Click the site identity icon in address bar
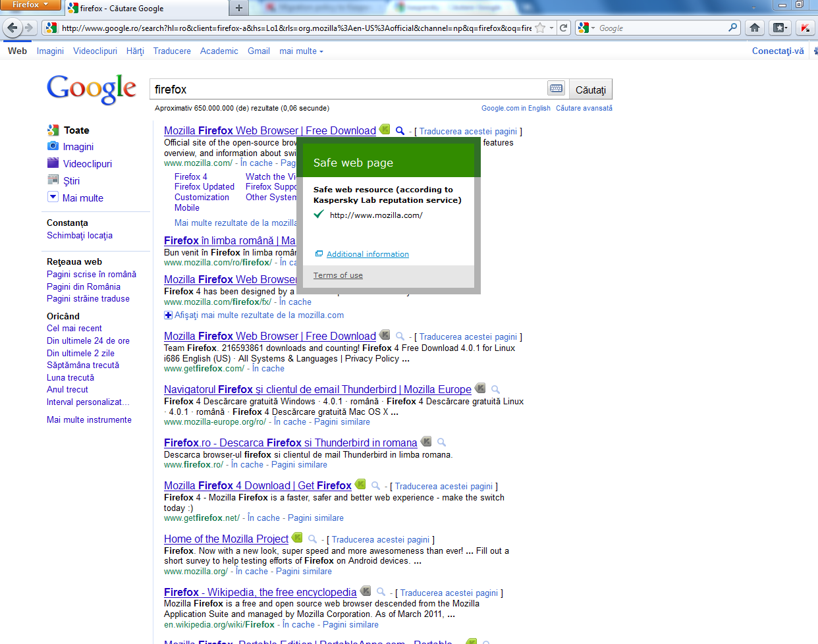 pos(51,28)
